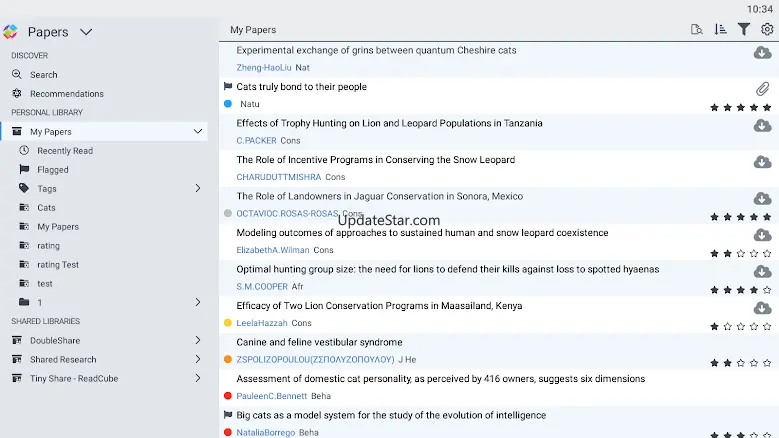Click the system clock showing 10:34

coord(760,9)
